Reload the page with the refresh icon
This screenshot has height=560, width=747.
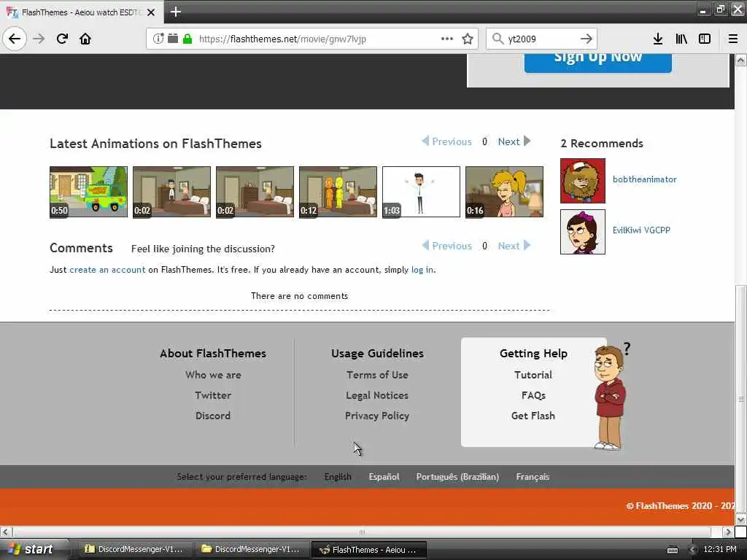[x=62, y=39]
